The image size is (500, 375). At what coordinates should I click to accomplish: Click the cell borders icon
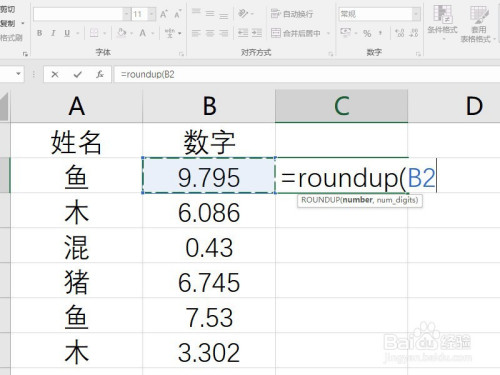(94, 33)
